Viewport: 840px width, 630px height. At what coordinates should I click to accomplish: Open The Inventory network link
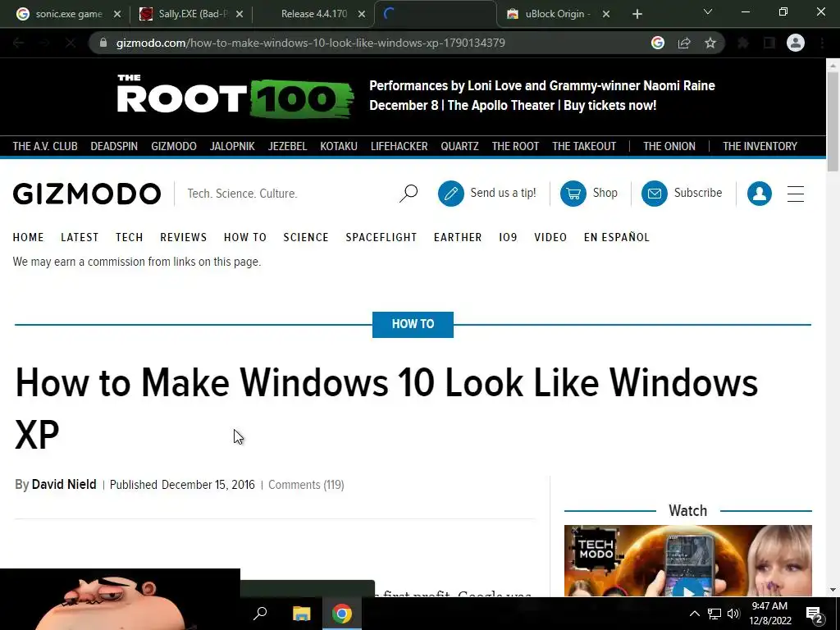click(x=760, y=146)
